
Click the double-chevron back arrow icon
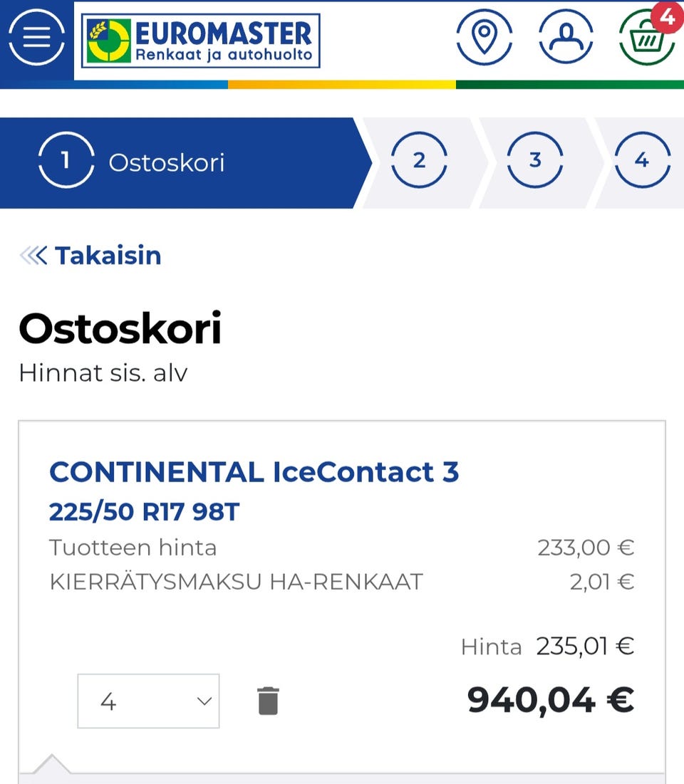pos(33,255)
